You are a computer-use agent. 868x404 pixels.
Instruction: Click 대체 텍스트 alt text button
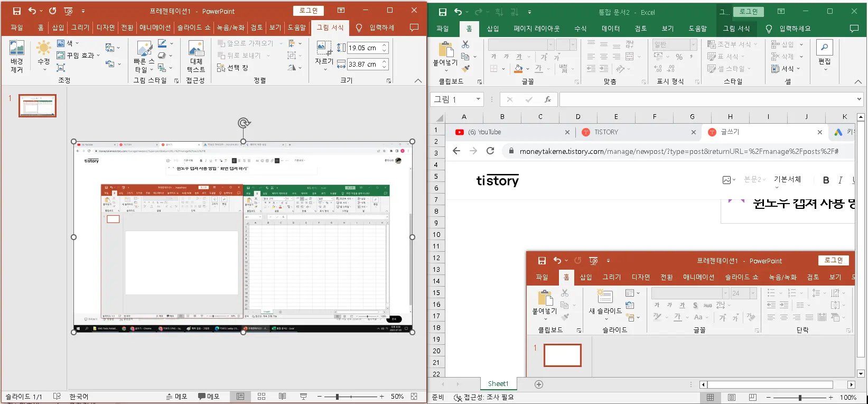196,57
